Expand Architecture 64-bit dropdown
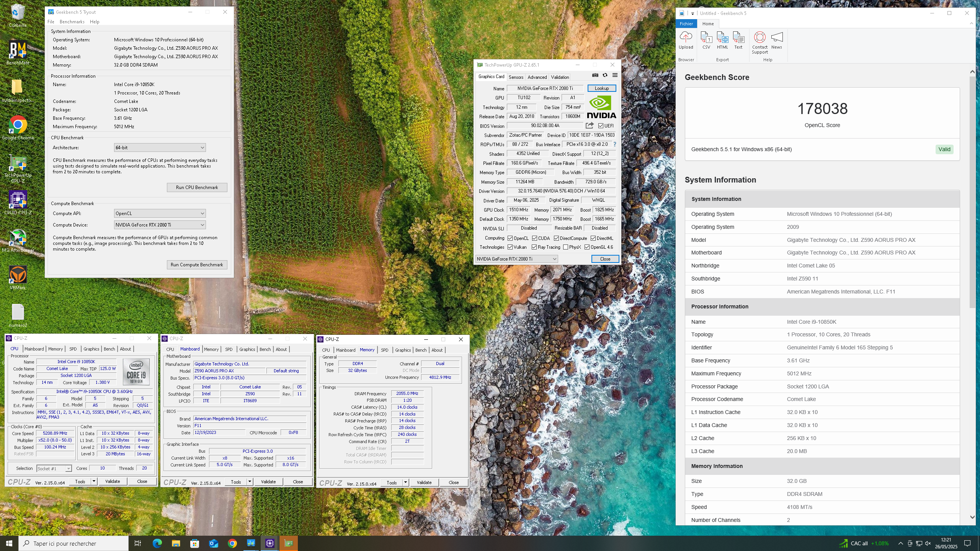 [x=160, y=148]
